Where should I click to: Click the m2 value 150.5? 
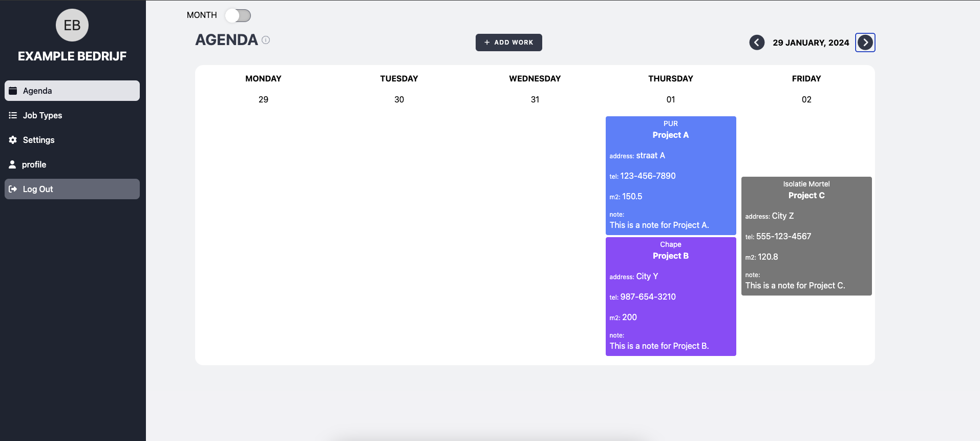point(632,196)
